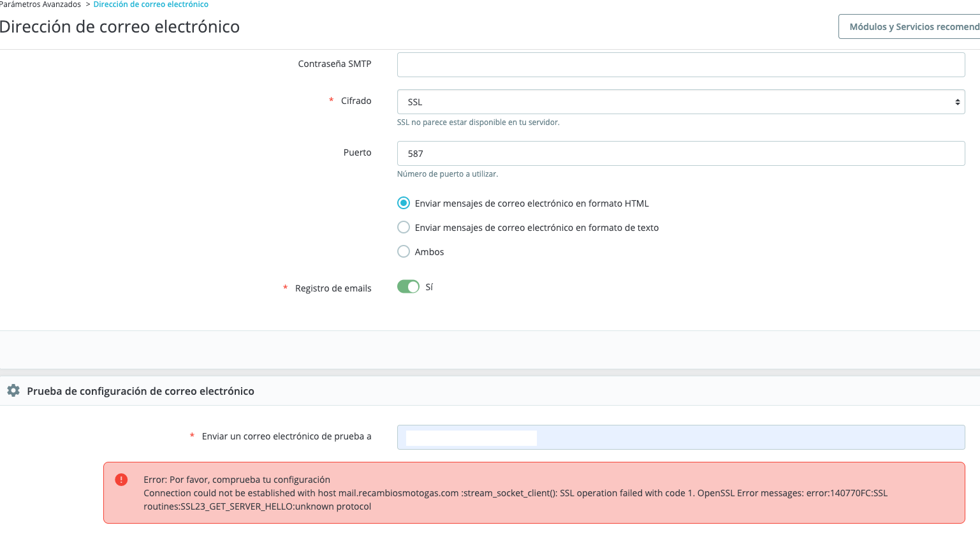Select plain text email format radio button
Viewport: 980px width, 546px height.
(x=404, y=227)
